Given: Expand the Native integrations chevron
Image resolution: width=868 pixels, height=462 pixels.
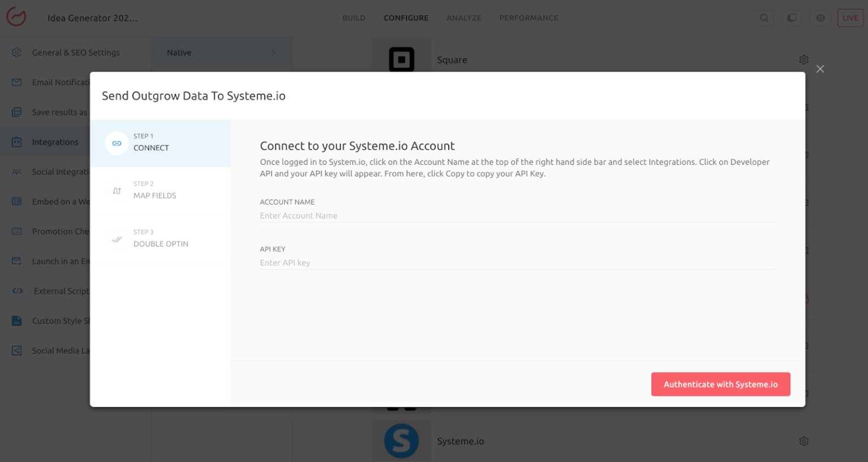Looking at the screenshot, I should (274, 53).
